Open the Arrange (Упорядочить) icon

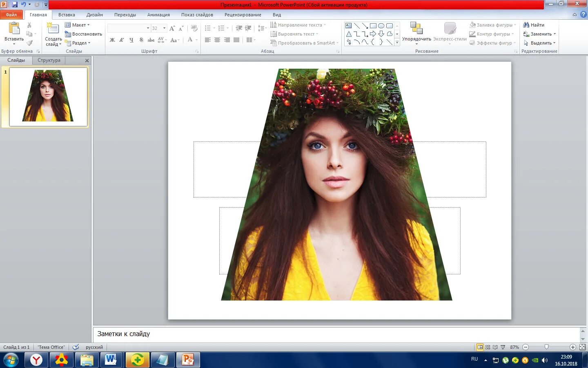pos(416,31)
